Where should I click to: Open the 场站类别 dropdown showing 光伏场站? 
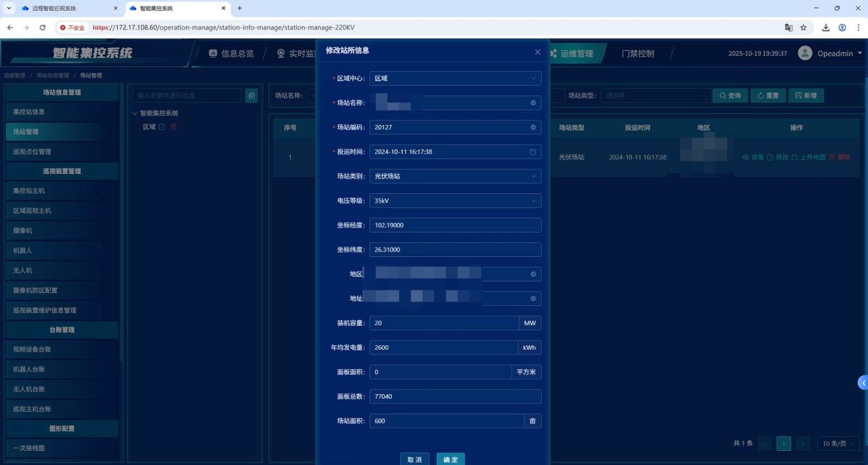455,176
